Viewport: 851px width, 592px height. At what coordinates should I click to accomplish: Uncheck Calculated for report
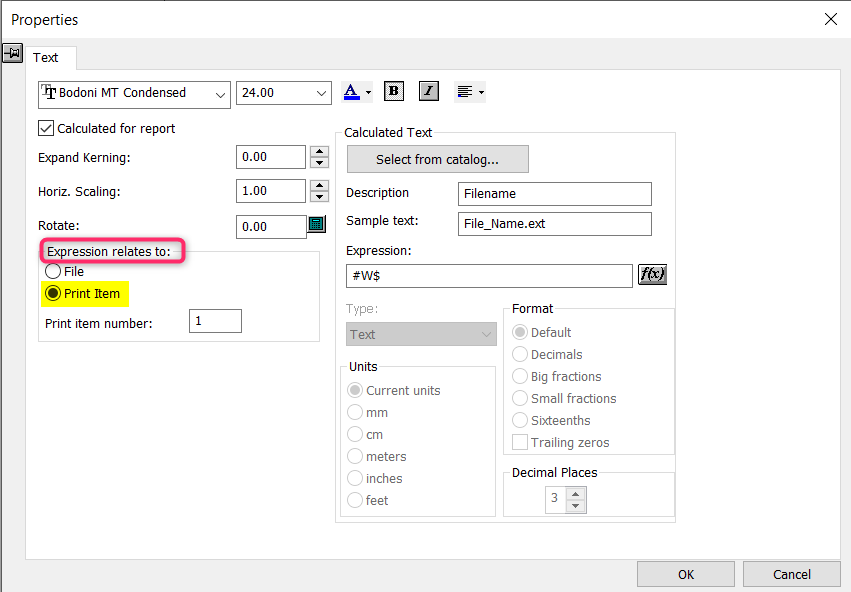coord(45,128)
